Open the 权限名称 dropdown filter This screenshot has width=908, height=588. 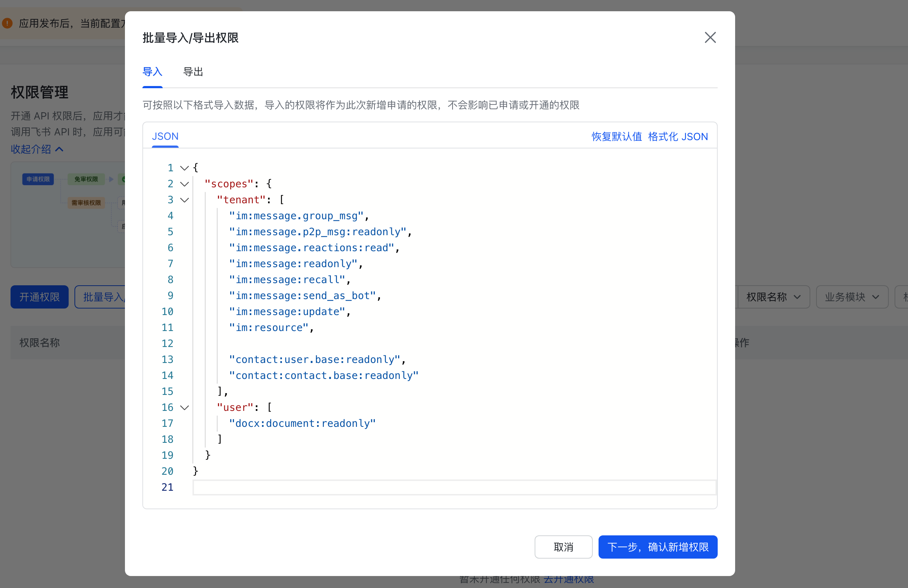click(x=773, y=297)
